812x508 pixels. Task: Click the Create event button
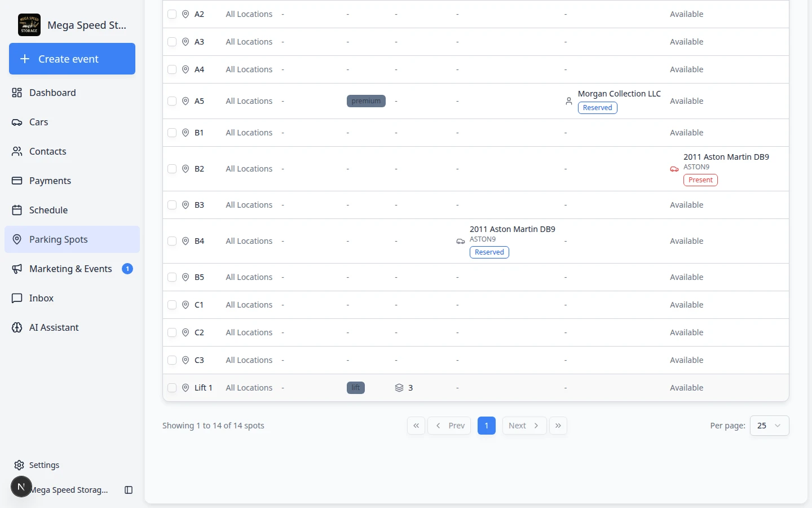(x=72, y=59)
